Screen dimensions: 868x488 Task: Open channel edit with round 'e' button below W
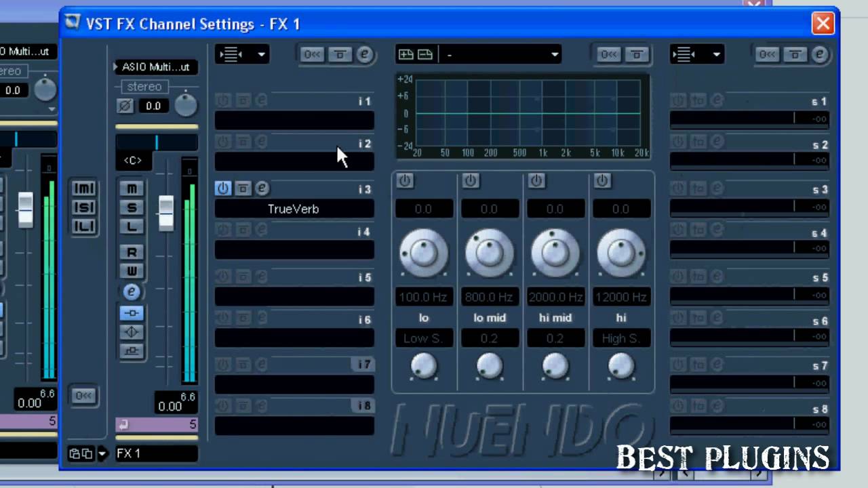point(132,292)
